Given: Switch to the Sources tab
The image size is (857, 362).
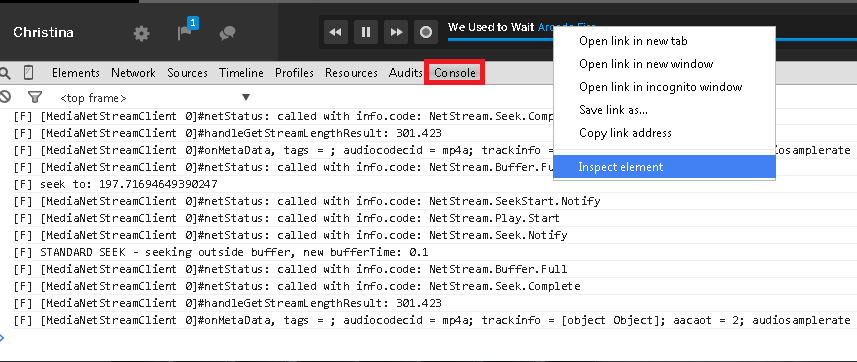Looking at the screenshot, I should [x=187, y=73].
